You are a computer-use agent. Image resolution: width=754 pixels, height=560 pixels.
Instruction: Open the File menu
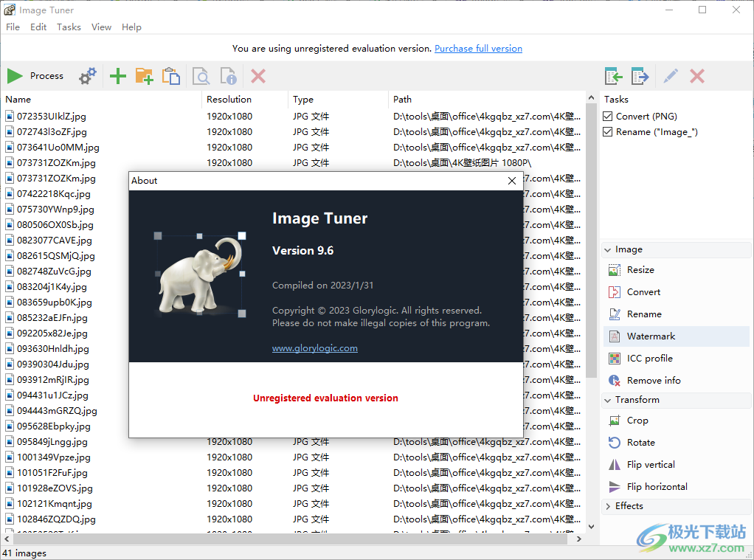(x=13, y=27)
